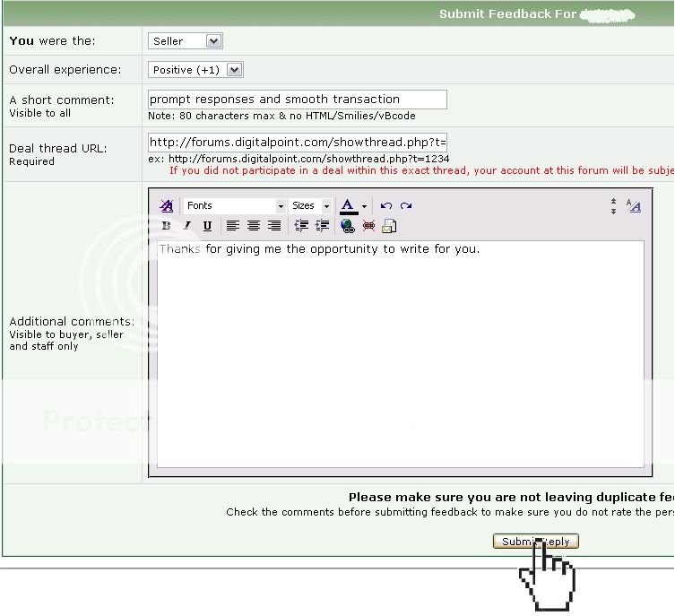Click the 'Additional comments:' label
The width and height of the screenshot is (675, 616).
(x=72, y=322)
